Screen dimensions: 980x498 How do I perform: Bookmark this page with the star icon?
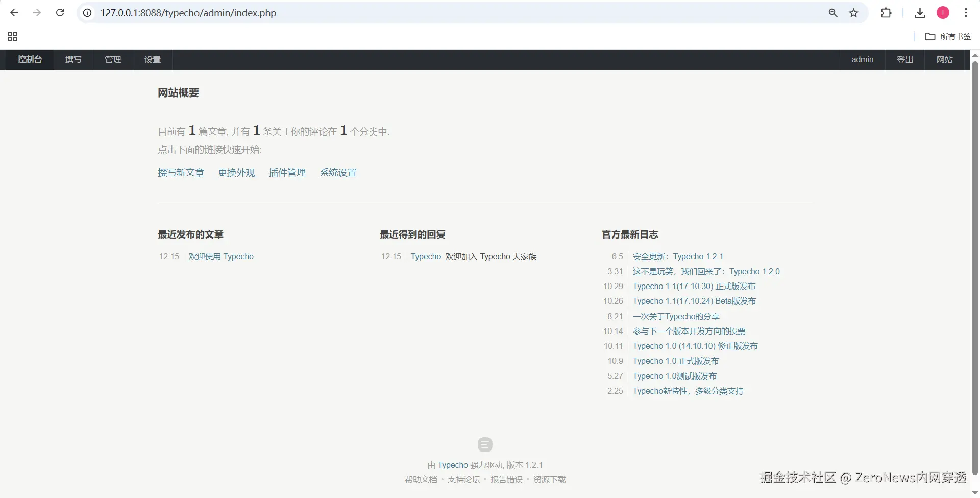[x=854, y=13]
